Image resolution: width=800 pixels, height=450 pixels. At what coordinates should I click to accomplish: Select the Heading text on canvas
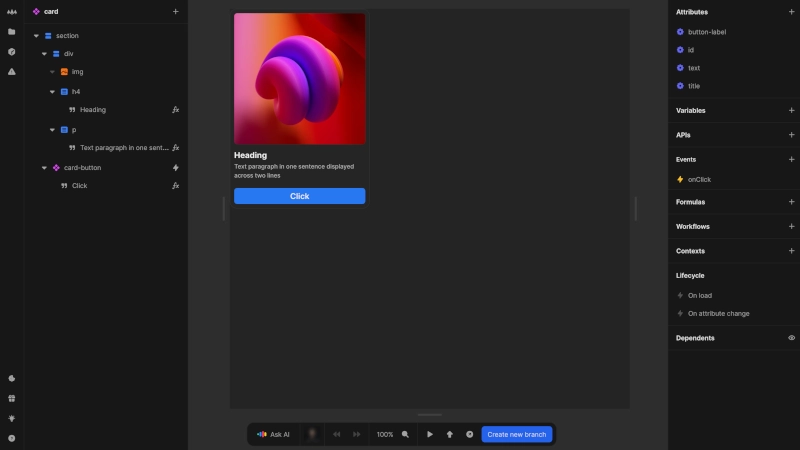click(x=251, y=155)
